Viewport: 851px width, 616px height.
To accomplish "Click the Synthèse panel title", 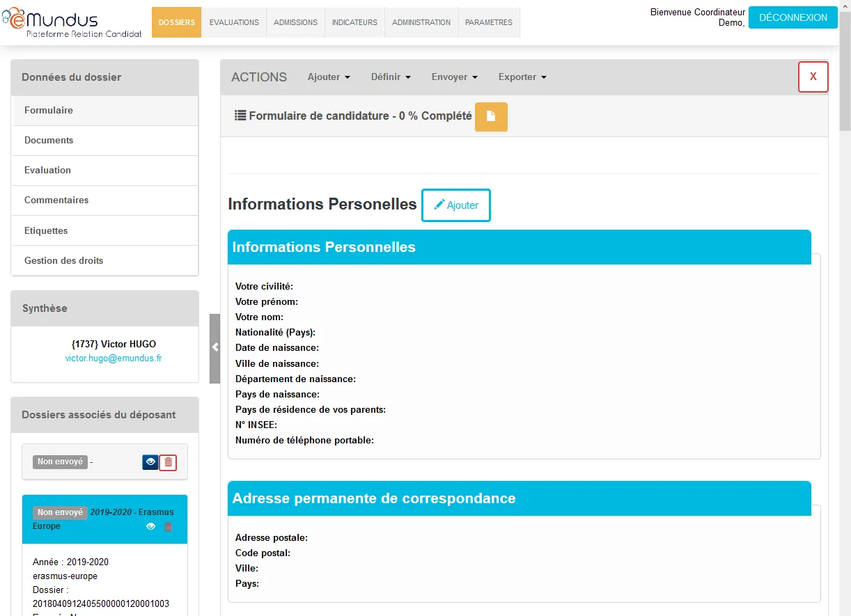I will coord(45,308).
